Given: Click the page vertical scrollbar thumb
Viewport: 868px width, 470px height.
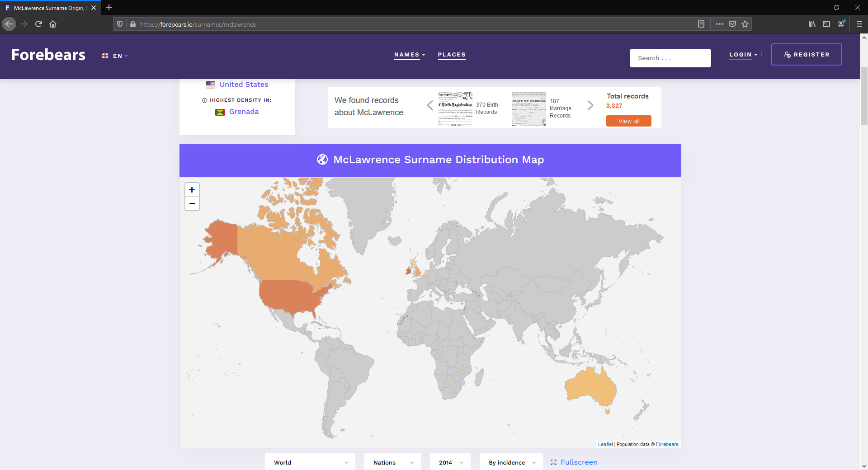Looking at the screenshot, I should coord(864,95).
